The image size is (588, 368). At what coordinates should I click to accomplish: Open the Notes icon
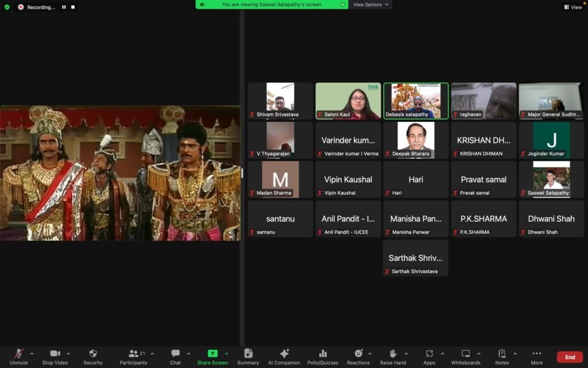pyautogui.click(x=502, y=354)
